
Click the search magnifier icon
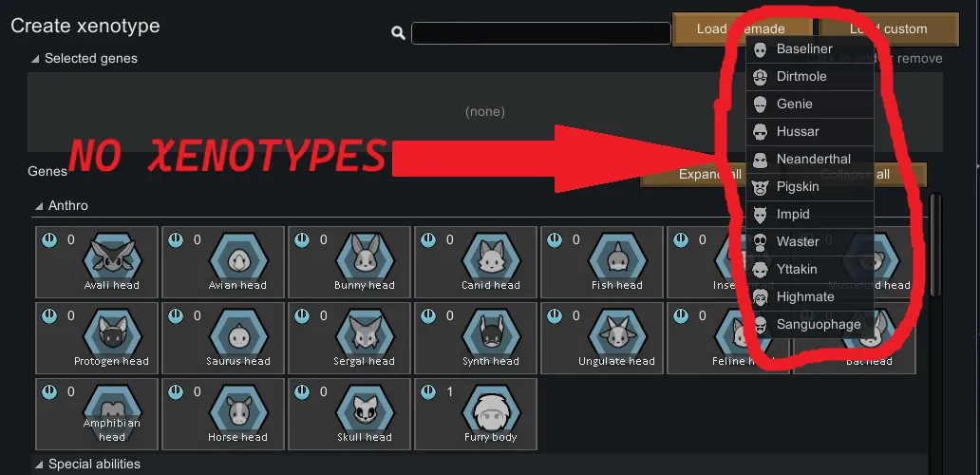pos(398,32)
